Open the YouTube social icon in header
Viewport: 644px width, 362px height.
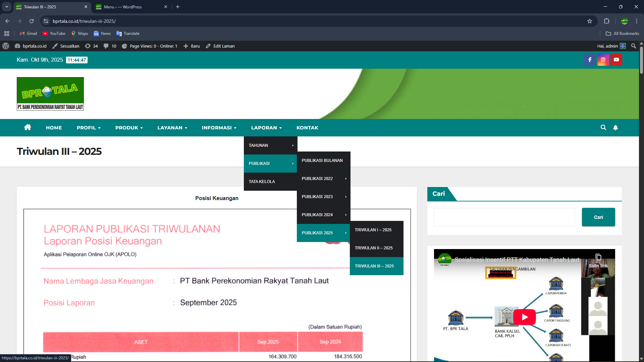coord(616,60)
